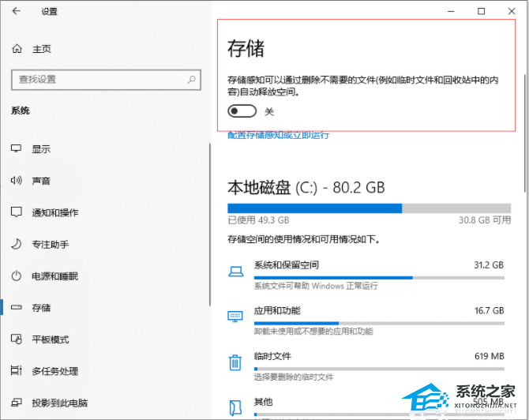The width and height of the screenshot is (529, 420).
Task: Open 应用和功能 storage details
Action: (277, 311)
